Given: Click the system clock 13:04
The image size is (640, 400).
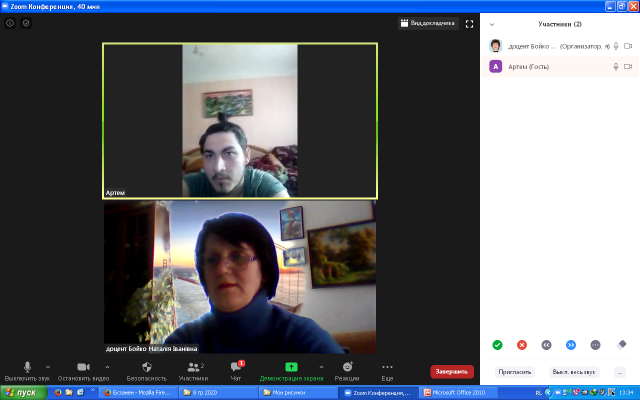Looking at the screenshot, I should tap(626, 393).
